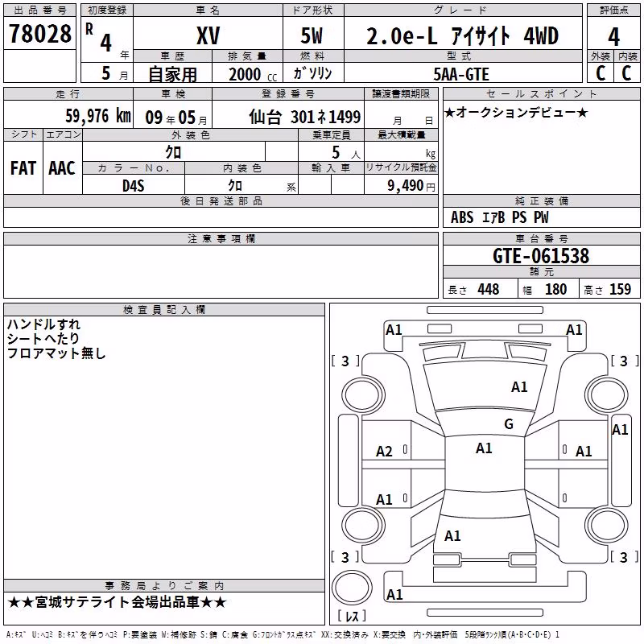This screenshot has width=644, height=644.
Task: Select the mileage 59,976 km
Action: point(98,115)
